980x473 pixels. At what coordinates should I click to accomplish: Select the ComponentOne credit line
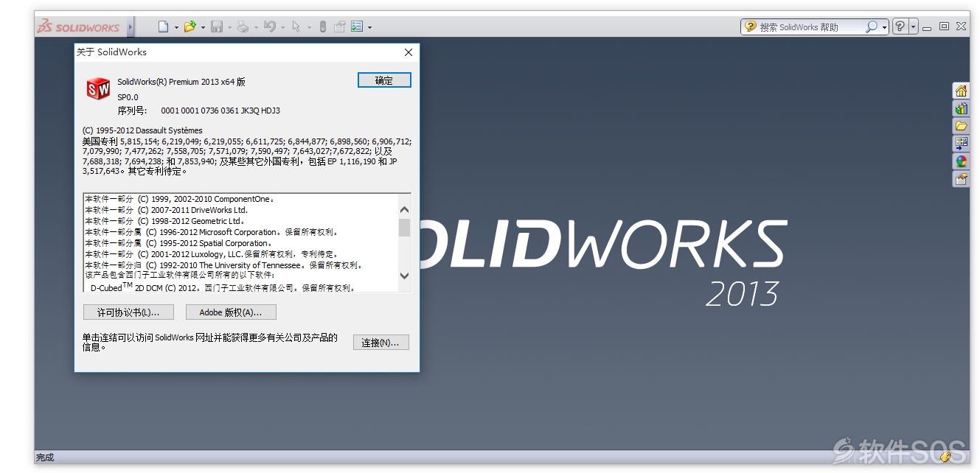tap(179, 199)
